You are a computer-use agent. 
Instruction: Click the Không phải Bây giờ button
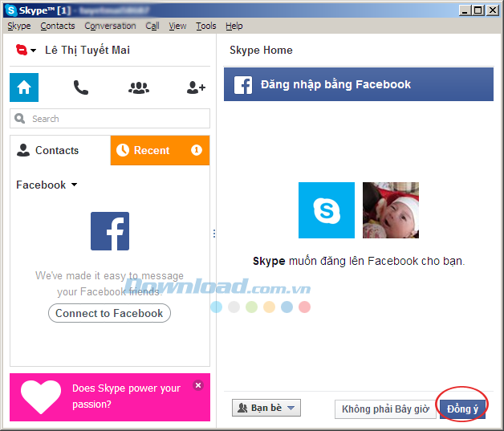pos(385,409)
